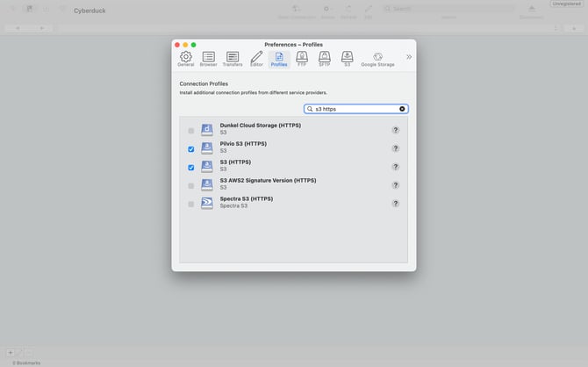Screen dimensions: 588x367
Task: Open the FTP preferences pane
Action: tap(302, 57)
